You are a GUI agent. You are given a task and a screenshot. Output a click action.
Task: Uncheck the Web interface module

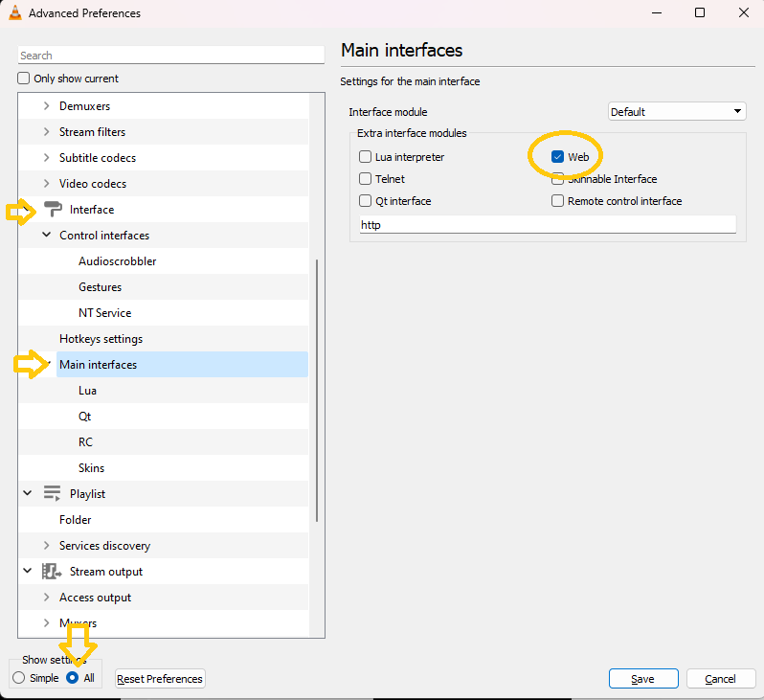(x=557, y=157)
